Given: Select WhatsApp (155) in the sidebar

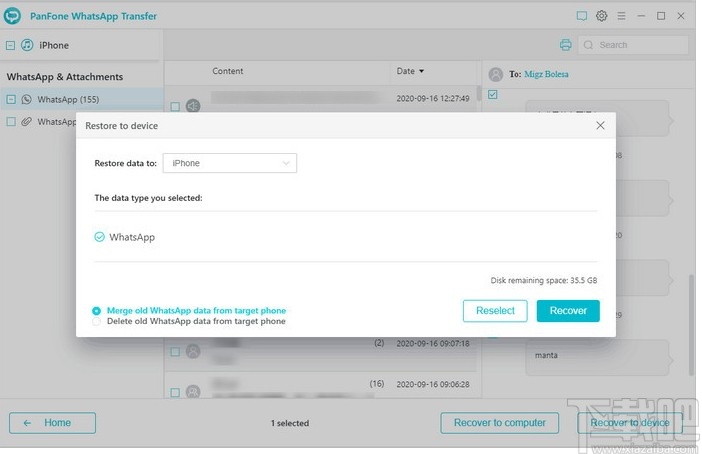Looking at the screenshot, I should [81, 99].
